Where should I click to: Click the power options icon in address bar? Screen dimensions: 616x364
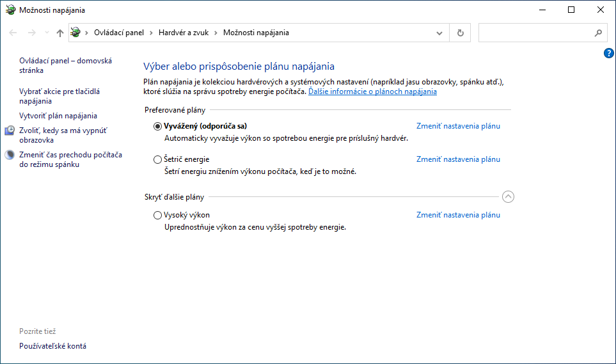click(x=76, y=33)
